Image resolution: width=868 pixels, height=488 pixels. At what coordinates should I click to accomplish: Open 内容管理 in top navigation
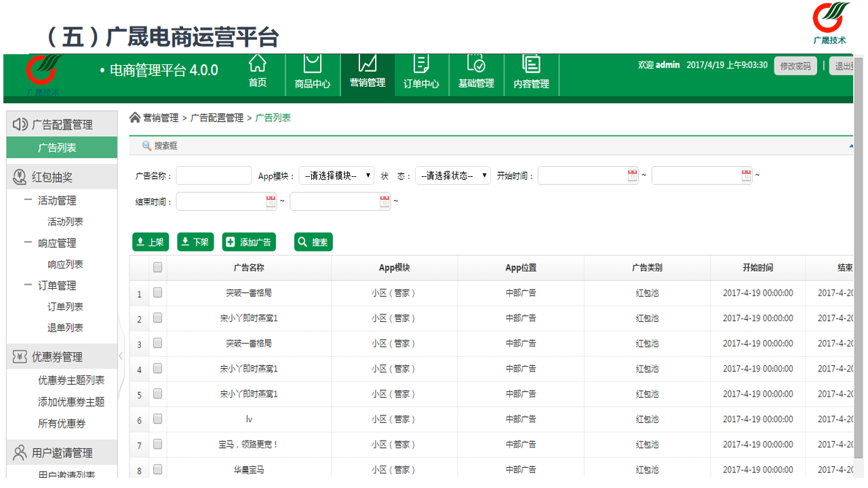pos(531,73)
